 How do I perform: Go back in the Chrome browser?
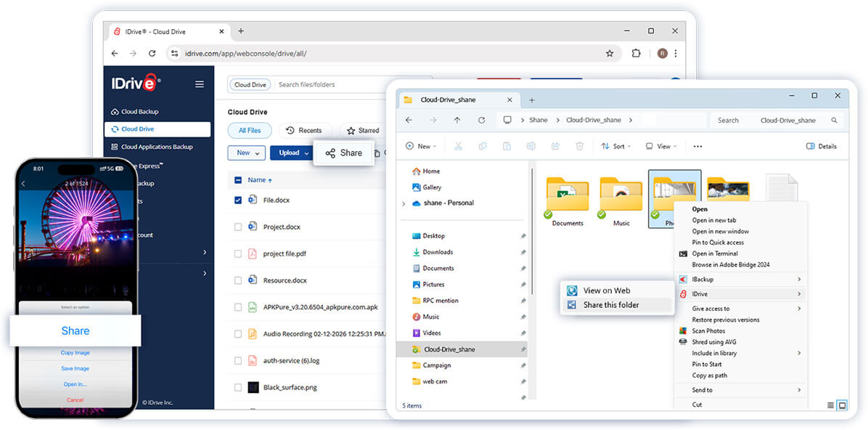115,53
